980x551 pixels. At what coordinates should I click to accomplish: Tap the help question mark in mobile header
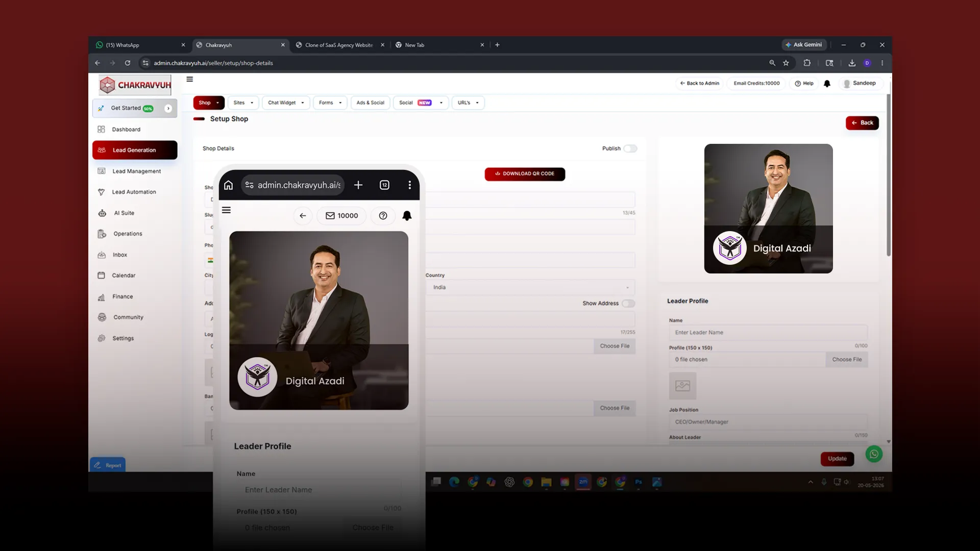pos(383,216)
